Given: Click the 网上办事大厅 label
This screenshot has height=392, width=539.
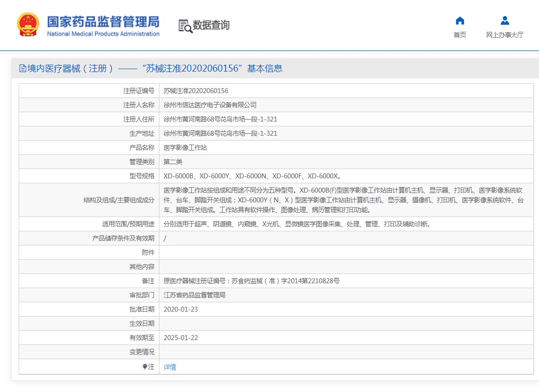Looking at the screenshot, I should 505,35.
